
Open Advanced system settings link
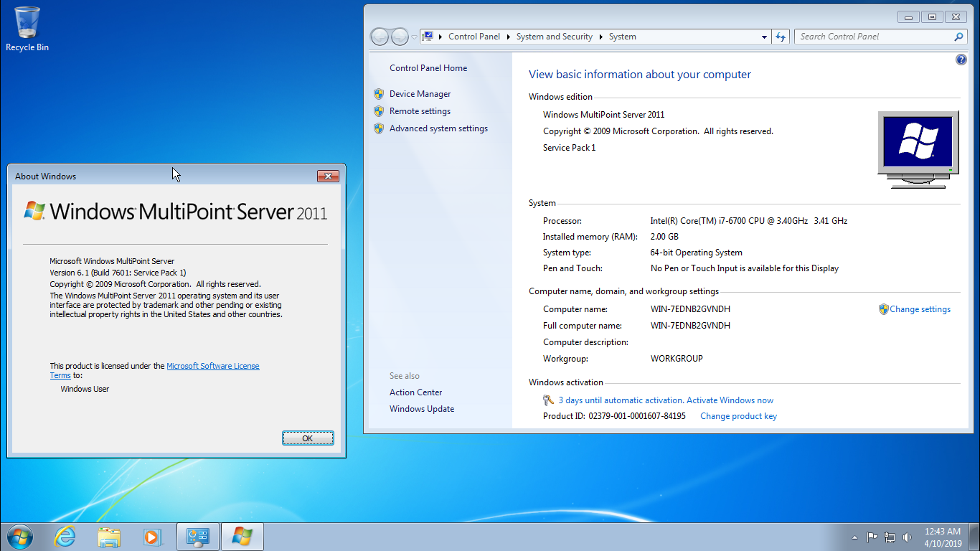tap(438, 128)
